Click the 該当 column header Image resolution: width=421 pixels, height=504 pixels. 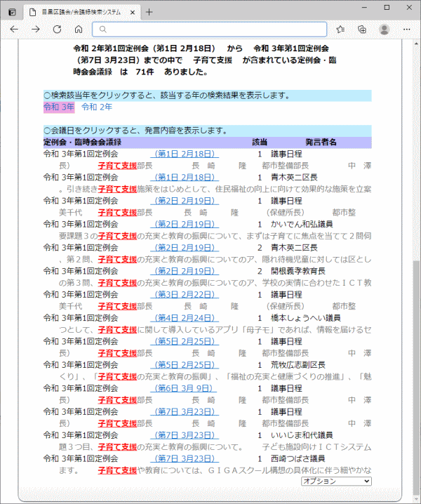[x=260, y=142]
